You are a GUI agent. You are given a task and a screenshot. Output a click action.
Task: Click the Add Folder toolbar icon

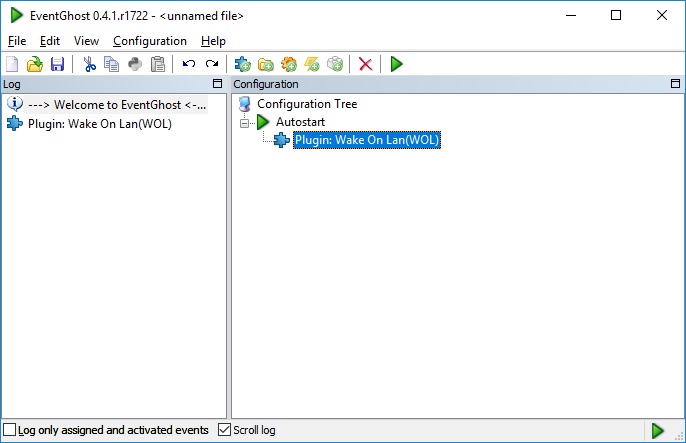point(266,65)
